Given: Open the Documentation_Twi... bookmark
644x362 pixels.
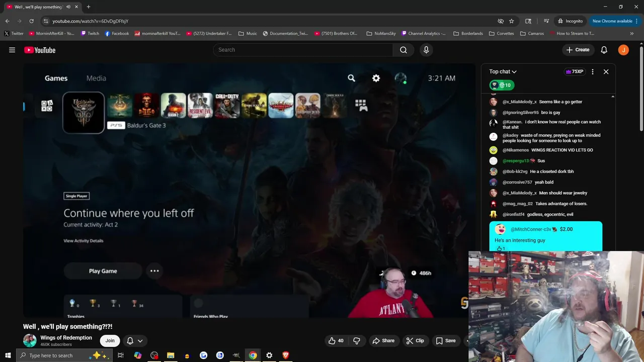Looking at the screenshot, I should [285, 33].
